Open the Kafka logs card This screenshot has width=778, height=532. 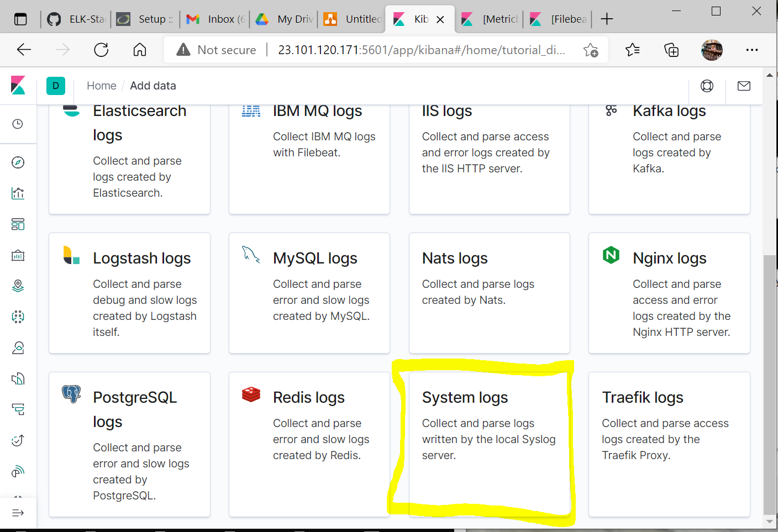click(x=669, y=159)
